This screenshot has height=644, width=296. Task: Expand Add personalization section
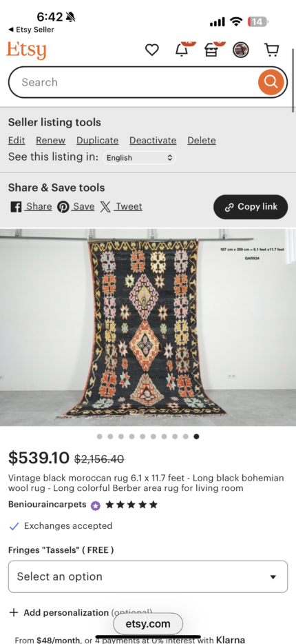tap(81, 613)
